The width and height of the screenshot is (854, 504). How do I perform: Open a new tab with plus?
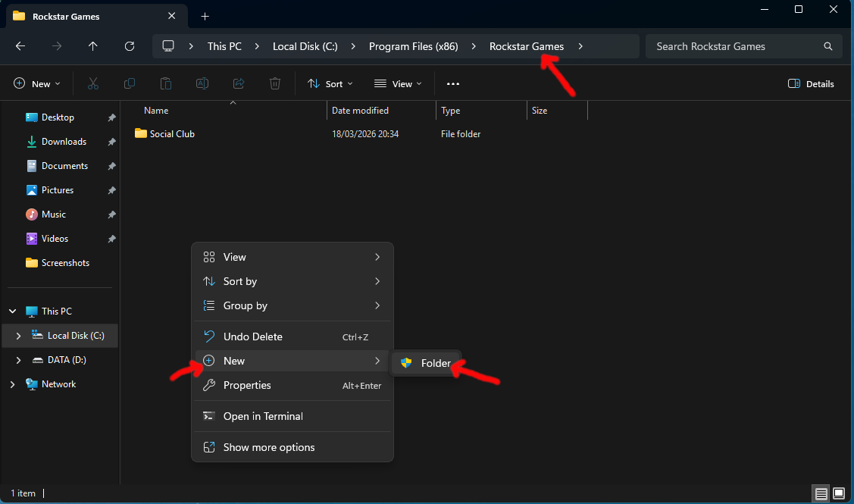pos(205,17)
